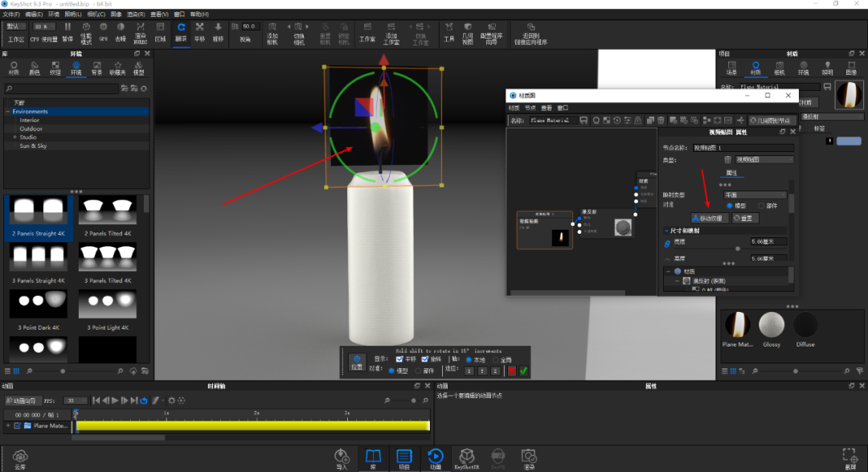Select the Dolly (推移) camera tool
This screenshot has width=868, height=472.
click(218, 32)
